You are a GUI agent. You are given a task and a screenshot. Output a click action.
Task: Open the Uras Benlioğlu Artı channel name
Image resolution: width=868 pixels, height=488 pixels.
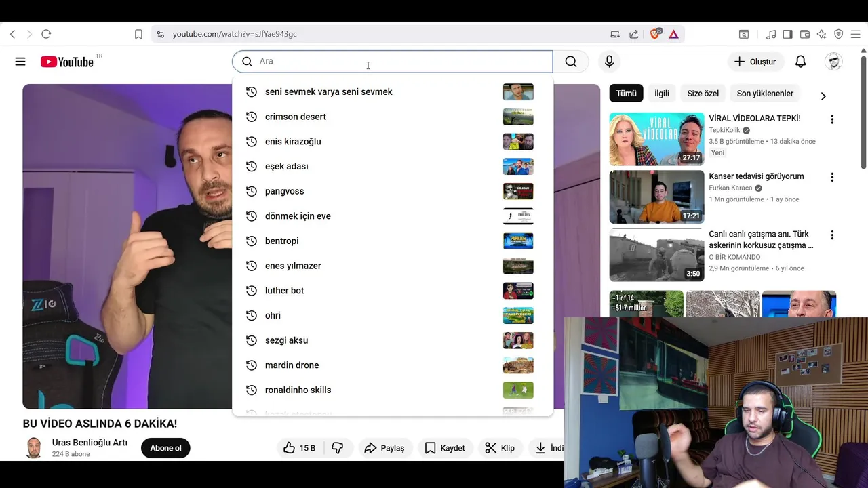pyautogui.click(x=90, y=443)
